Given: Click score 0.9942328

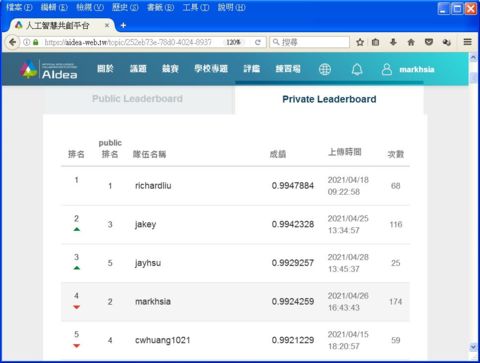Looking at the screenshot, I should (293, 224).
